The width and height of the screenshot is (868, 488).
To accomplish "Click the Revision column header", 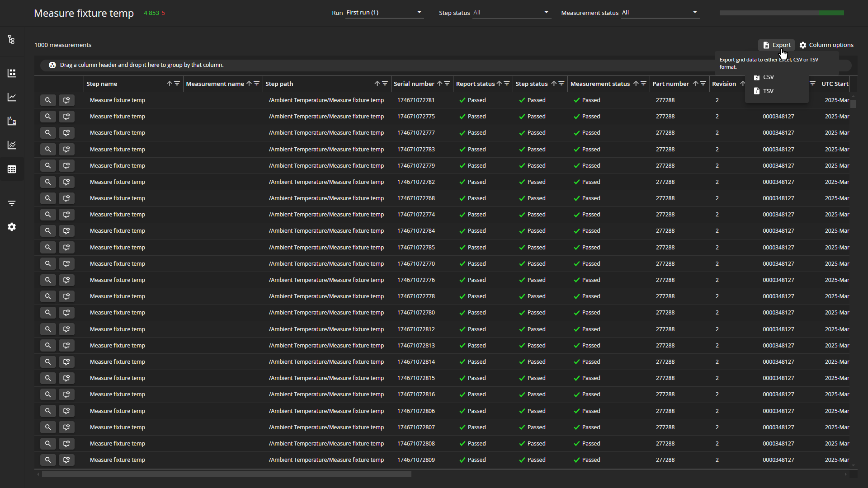I will (x=724, y=84).
